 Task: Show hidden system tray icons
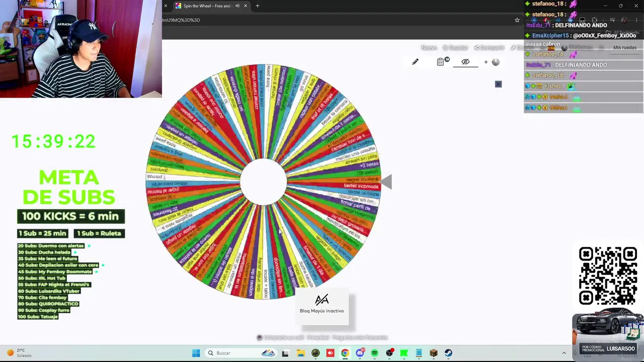(564, 353)
